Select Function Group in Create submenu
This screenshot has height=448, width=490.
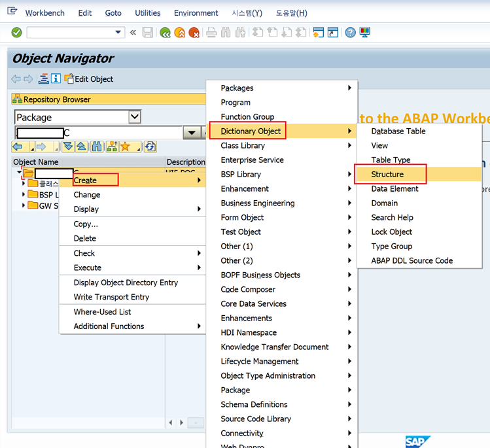(281, 116)
